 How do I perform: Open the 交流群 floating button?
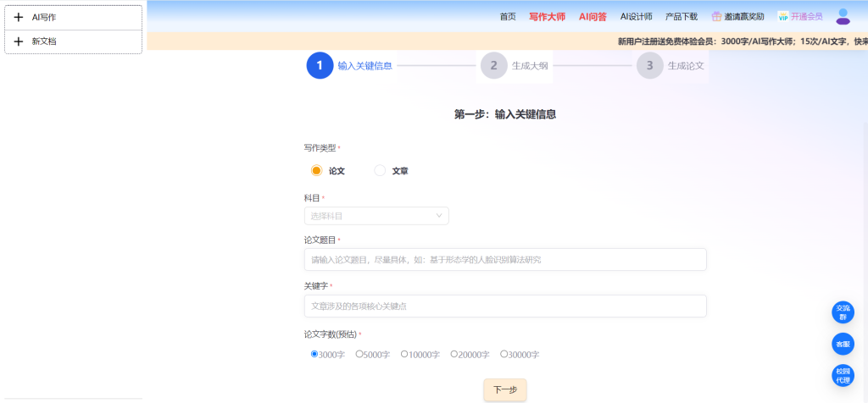tap(843, 312)
